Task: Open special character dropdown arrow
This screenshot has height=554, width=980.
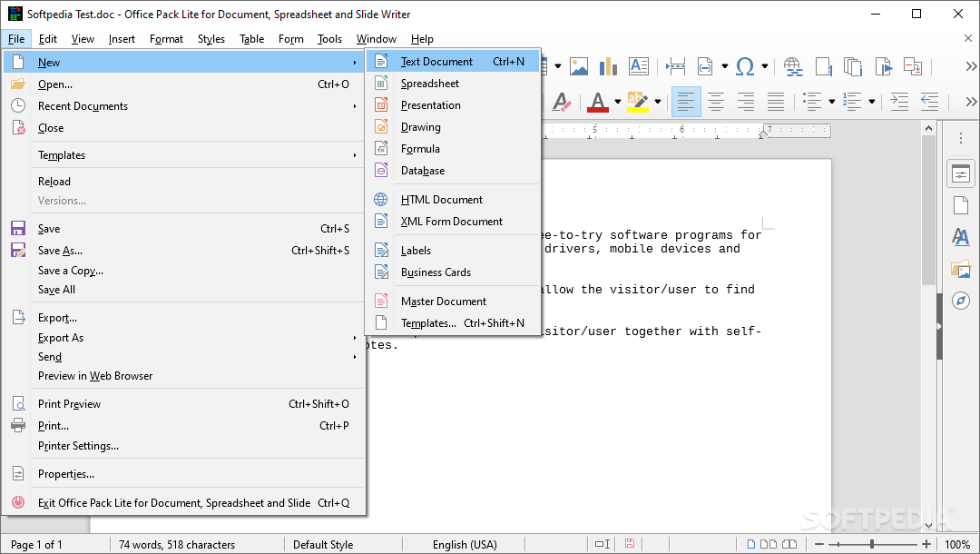Action: (764, 66)
